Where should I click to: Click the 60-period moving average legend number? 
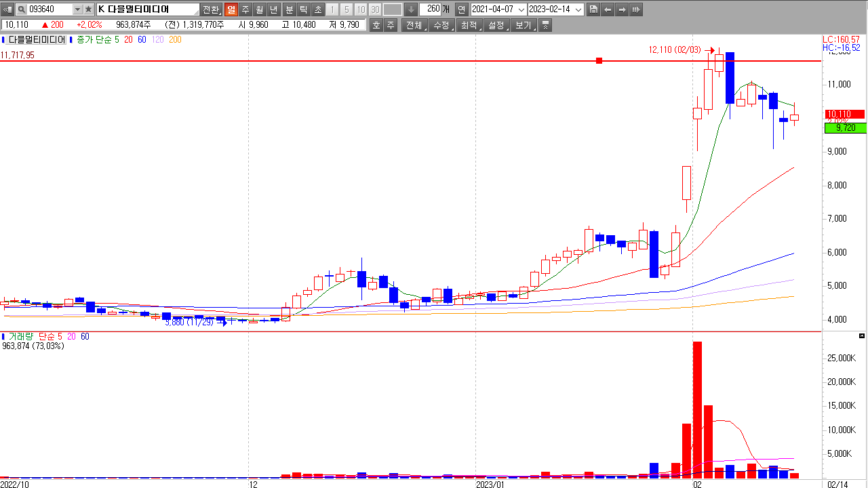(x=142, y=40)
